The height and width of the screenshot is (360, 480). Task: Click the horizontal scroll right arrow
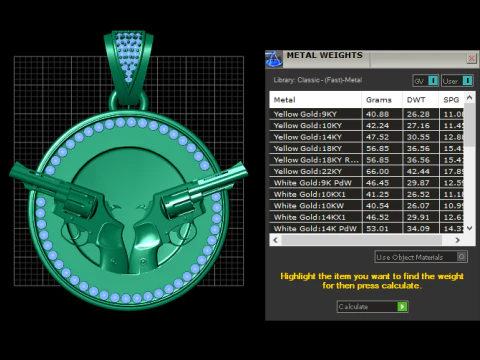click(458, 240)
